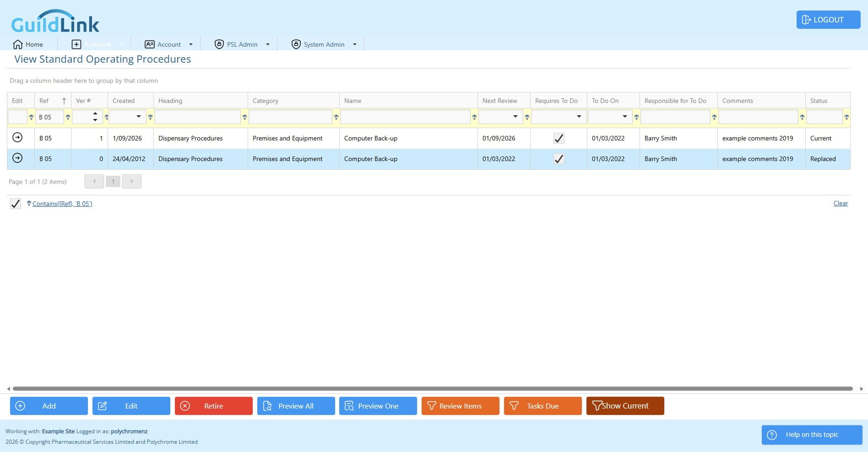The width and height of the screenshot is (868, 452).
Task: Click the Responsible for To Do filter funnel icon
Action: 714,118
